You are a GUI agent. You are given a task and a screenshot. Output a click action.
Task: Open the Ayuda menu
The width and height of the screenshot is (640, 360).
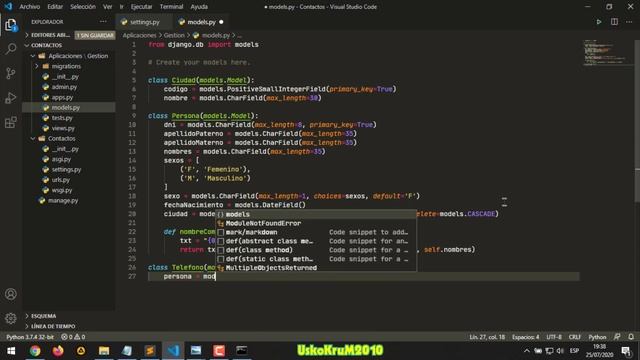point(199,7)
